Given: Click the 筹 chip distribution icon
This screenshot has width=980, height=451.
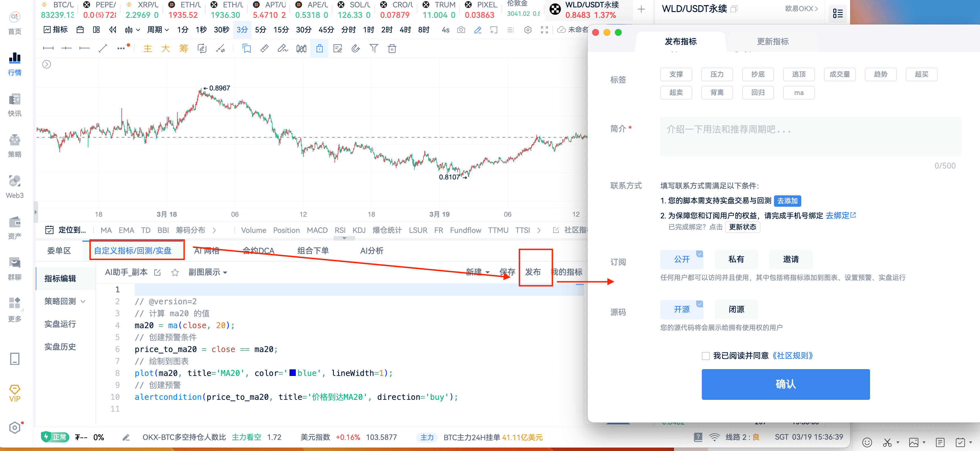Looking at the screenshot, I should [184, 48].
